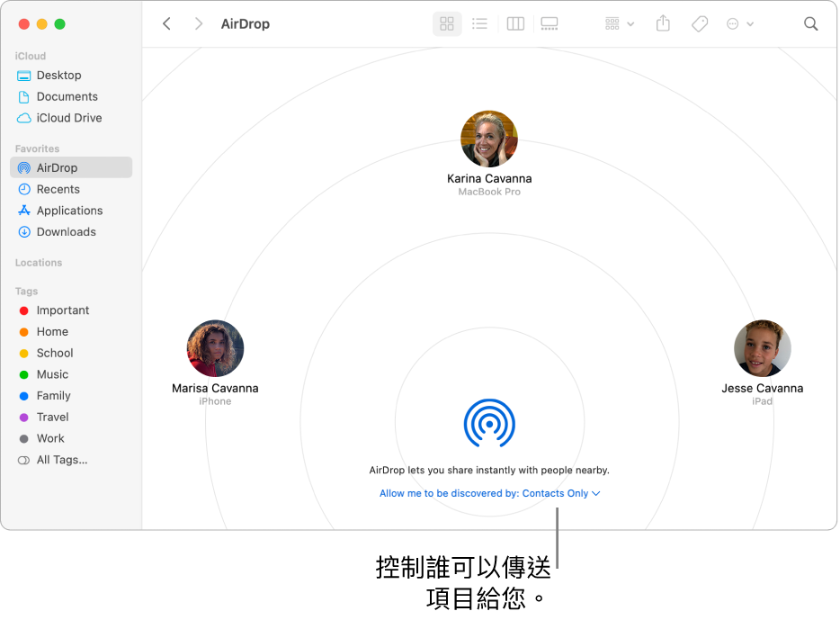Click Marisa Cavanna's iPhone avatar
Viewport: 840px width, 620px height.
click(x=215, y=348)
